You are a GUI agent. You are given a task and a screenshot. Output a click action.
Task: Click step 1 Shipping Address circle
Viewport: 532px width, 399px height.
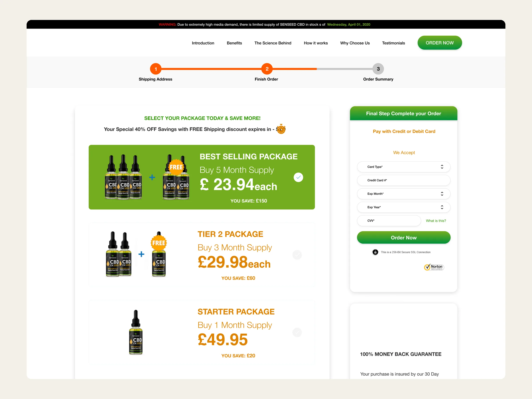click(156, 69)
